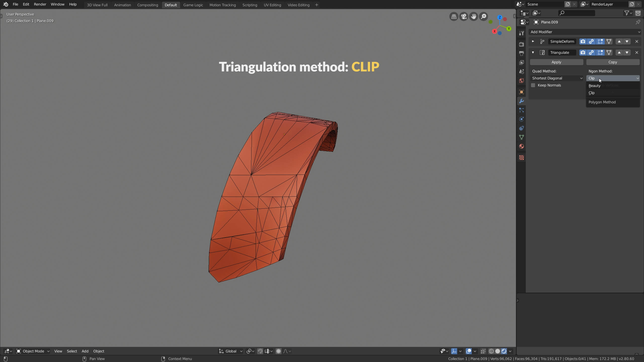Viewport: 644px width, 362px height.
Task: Open the Material properties tab
Action: (x=521, y=146)
